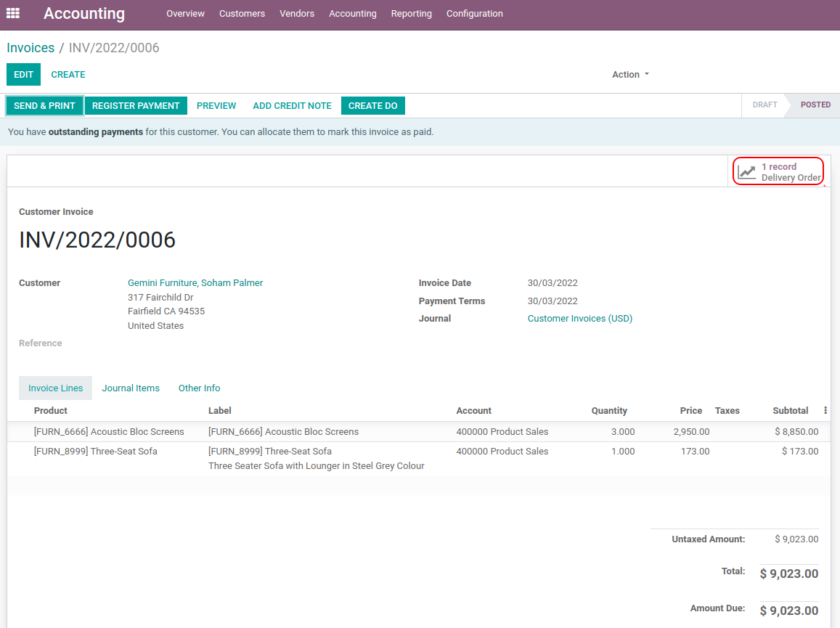Click the Delivery Order chart icon
Screen dimensions: 840x628
[x=746, y=172]
